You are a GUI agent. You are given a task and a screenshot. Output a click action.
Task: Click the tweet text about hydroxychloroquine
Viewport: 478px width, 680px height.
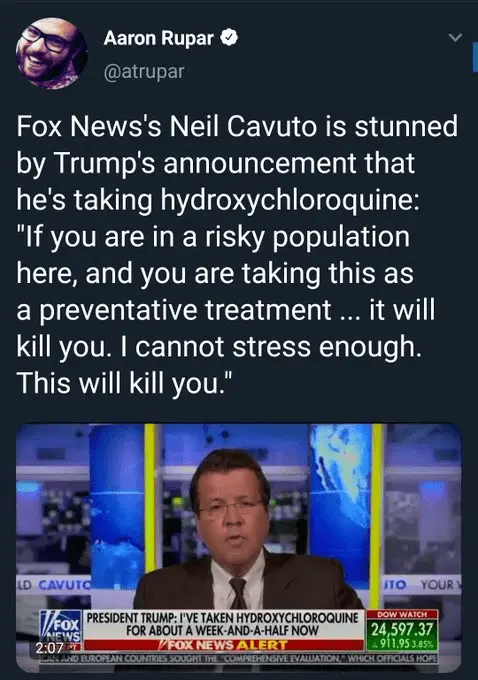[237, 254]
